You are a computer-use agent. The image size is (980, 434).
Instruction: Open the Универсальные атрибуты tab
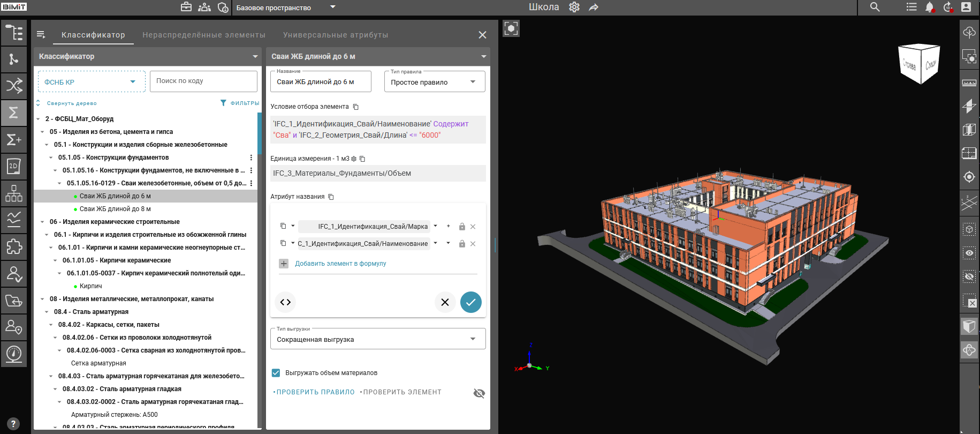point(336,35)
